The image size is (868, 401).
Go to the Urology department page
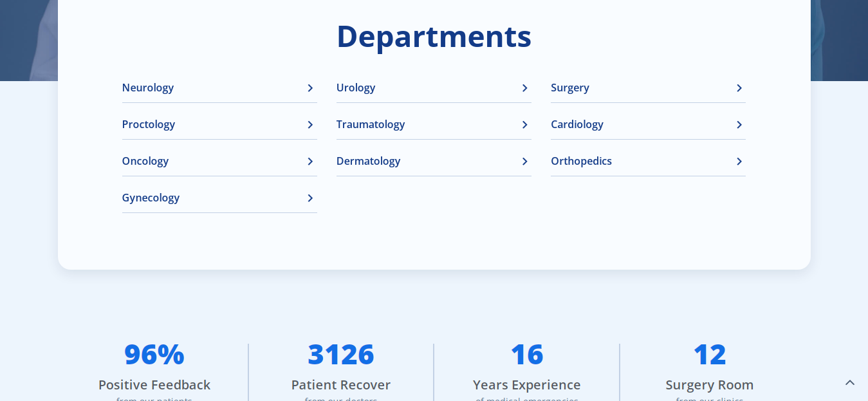pos(356,88)
